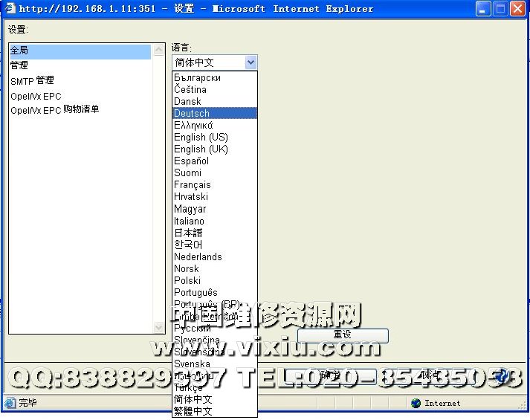The height and width of the screenshot is (420, 530).
Task: Select the Opel/Vx EPC entry
Action: click(80, 97)
